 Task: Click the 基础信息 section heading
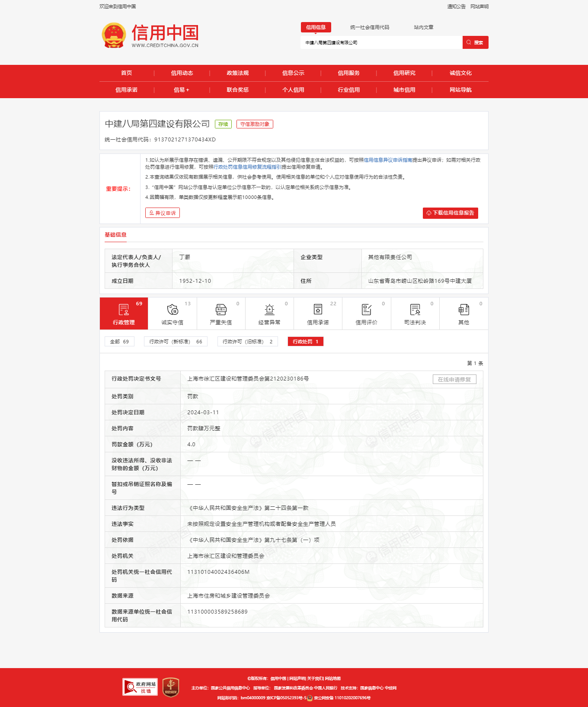tap(115, 235)
